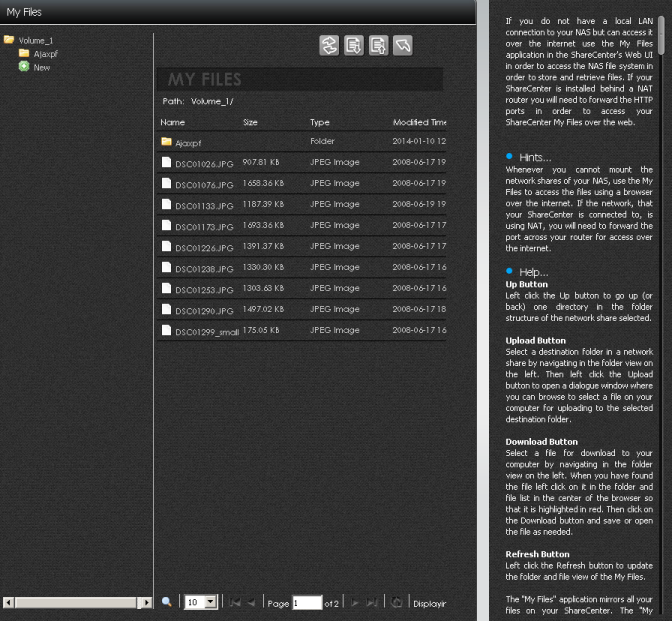This screenshot has height=621, width=672.
Task: Click help panel vertical scrollbar thumb
Action: tap(662, 35)
